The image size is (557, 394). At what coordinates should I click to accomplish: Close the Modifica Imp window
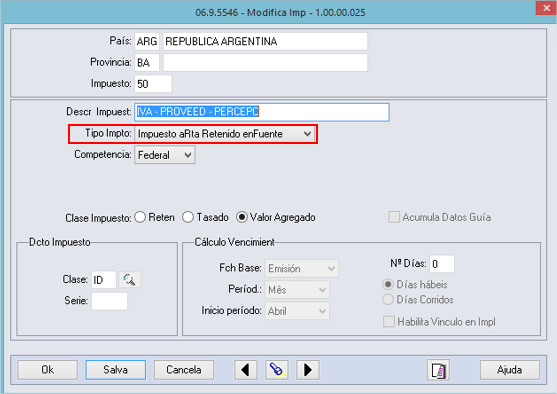546,8
